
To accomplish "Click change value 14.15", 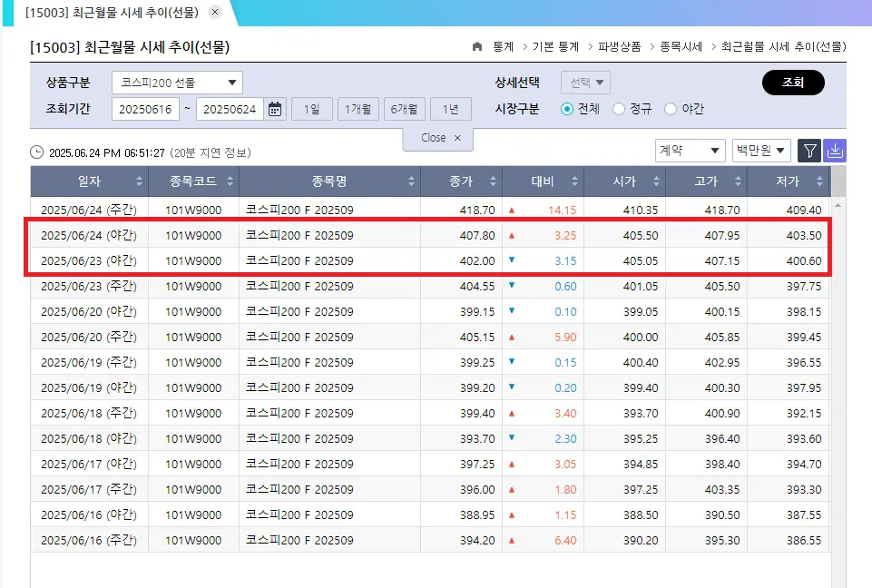I will pyautogui.click(x=563, y=211).
